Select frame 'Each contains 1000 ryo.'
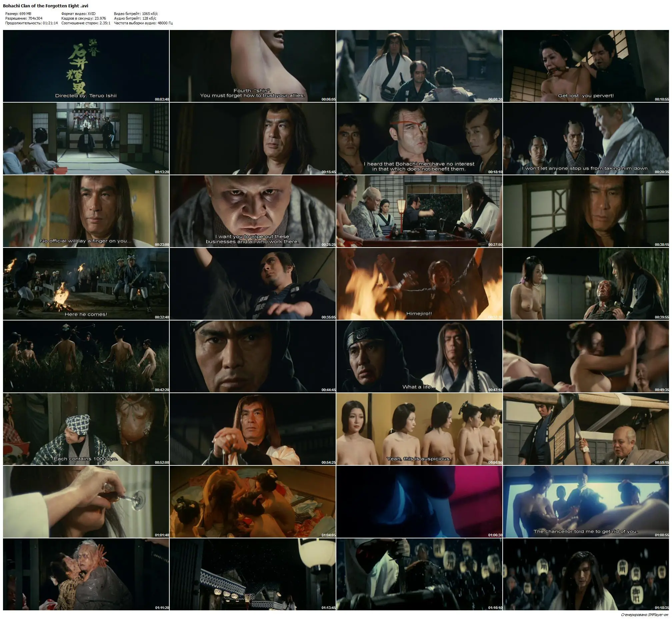672x620 pixels. [x=86, y=429]
